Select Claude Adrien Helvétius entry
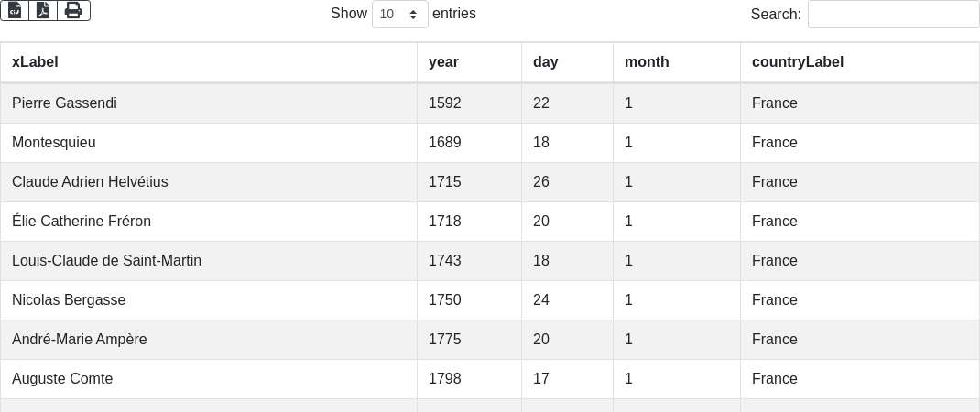980x412 pixels. (x=490, y=182)
